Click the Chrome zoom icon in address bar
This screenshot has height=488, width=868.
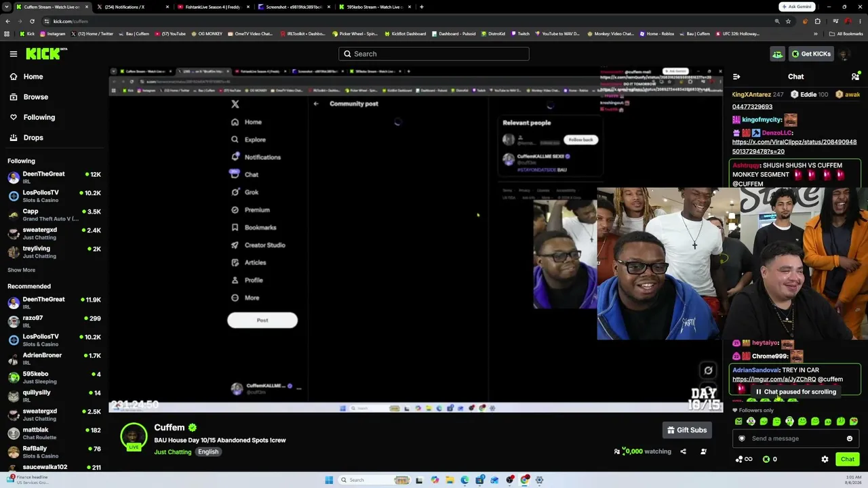pyautogui.click(x=777, y=21)
